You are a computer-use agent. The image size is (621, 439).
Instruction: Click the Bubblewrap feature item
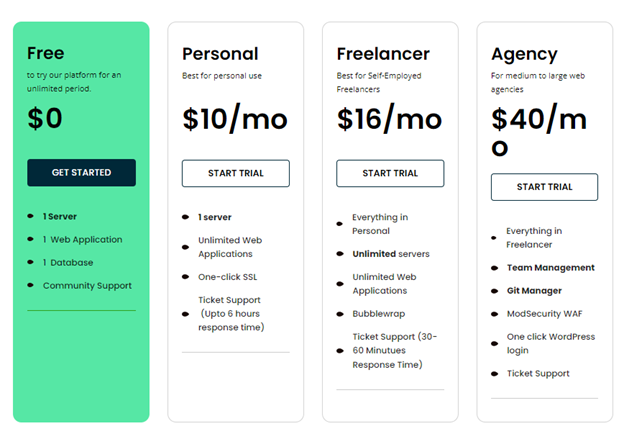tap(379, 314)
